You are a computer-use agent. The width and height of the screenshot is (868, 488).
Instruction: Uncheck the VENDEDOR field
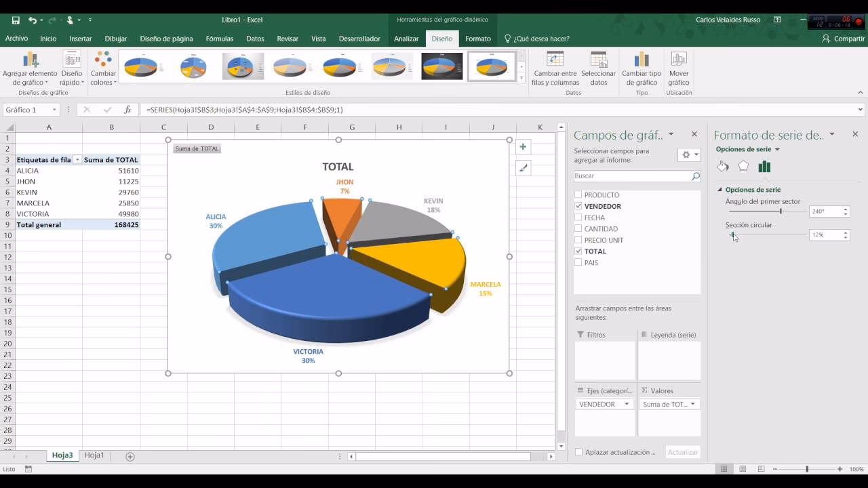[x=577, y=206]
